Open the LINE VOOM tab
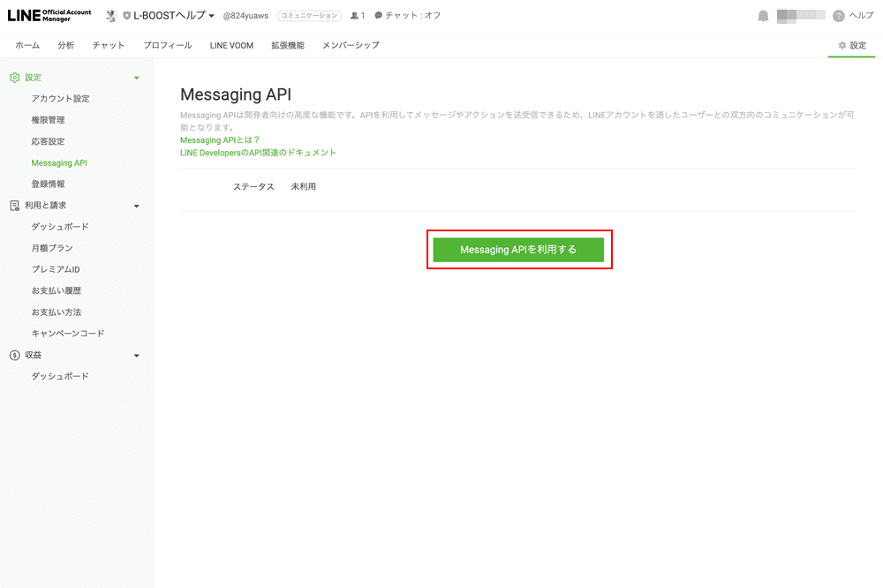The image size is (883, 588). 231,45
